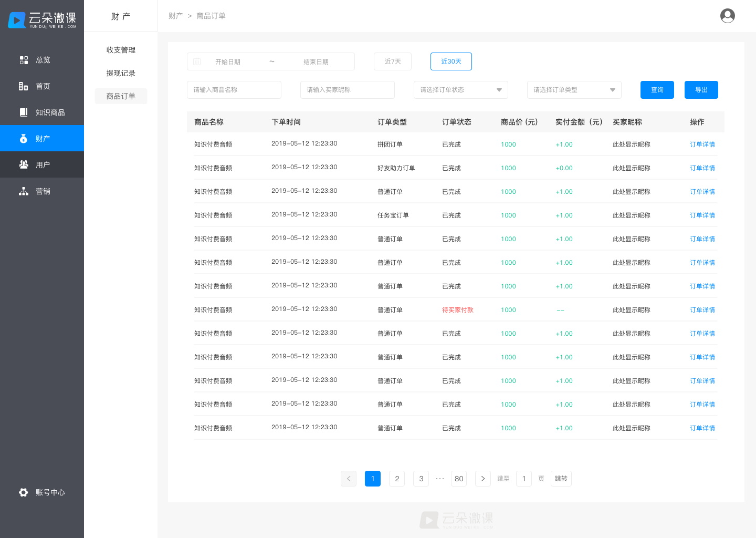Select page 1 in pagination

(x=373, y=479)
